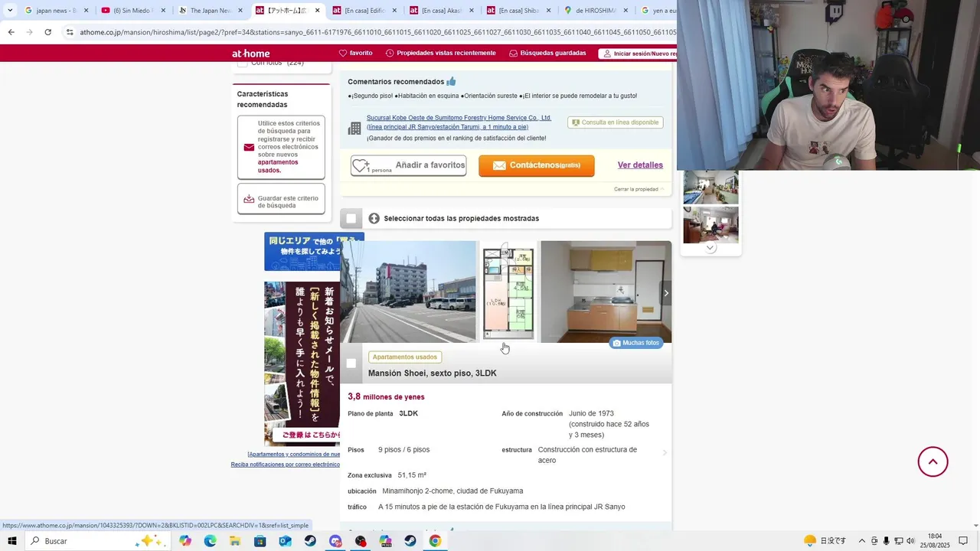
Task: Advance photos with the right carousel arrow
Action: 666,292
